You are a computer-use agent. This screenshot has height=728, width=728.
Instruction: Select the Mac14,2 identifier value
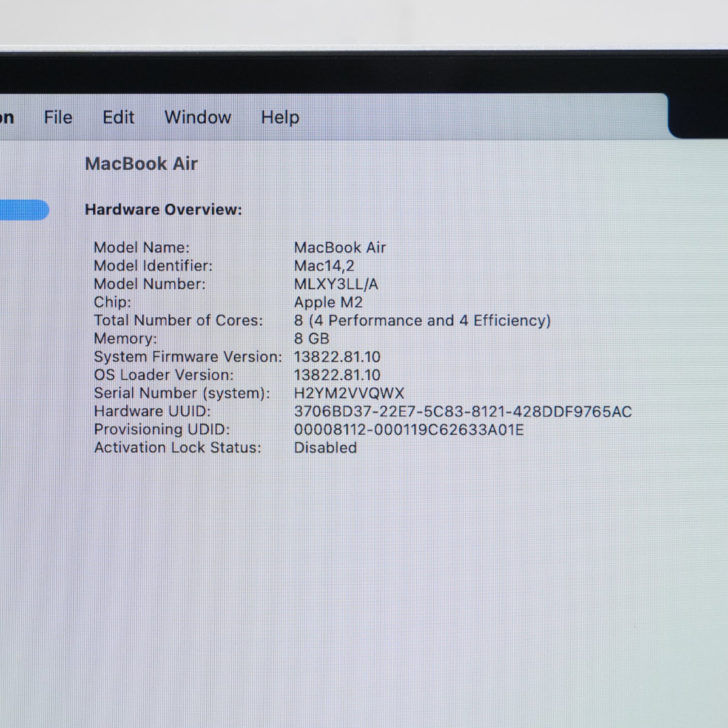point(324,266)
